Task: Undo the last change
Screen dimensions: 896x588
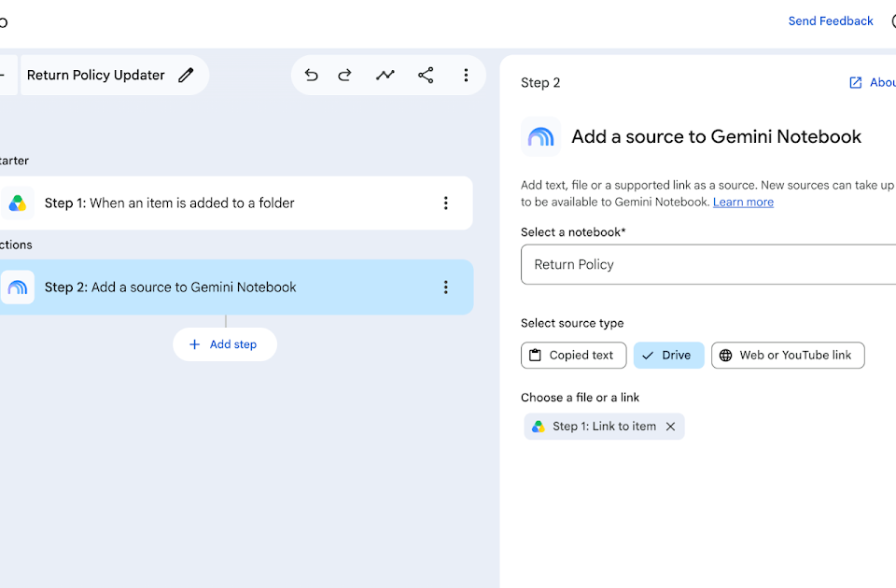Action: click(x=311, y=75)
